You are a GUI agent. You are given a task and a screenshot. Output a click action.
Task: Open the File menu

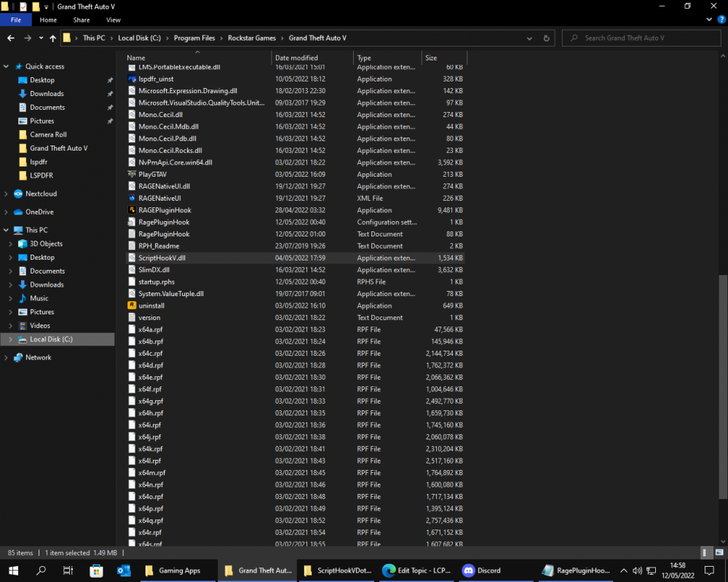(x=16, y=20)
